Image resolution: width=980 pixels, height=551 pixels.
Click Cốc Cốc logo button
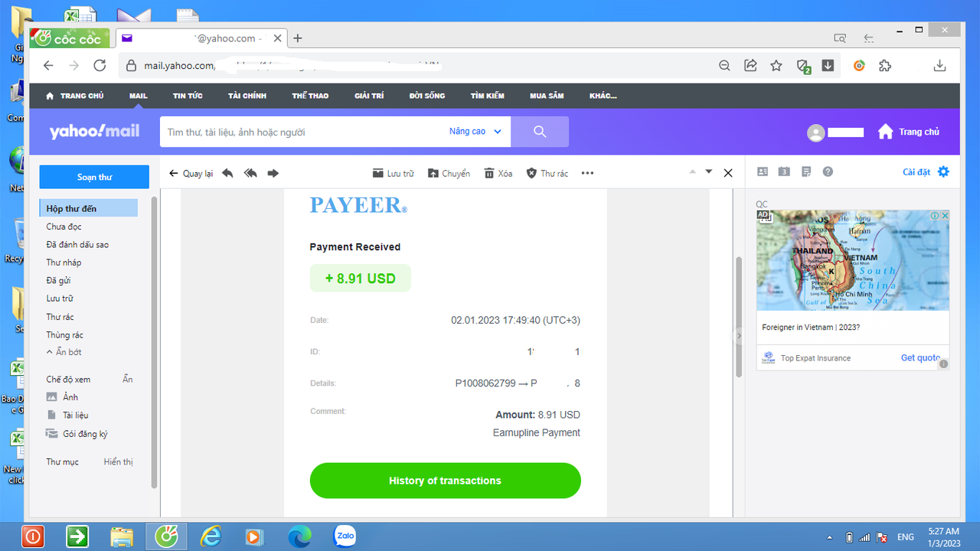[70, 38]
